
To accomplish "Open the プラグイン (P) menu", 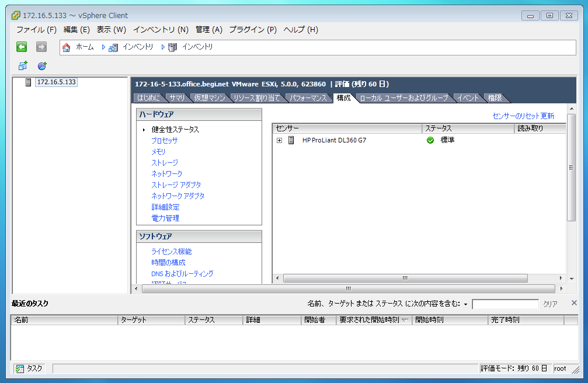I will tap(253, 30).
